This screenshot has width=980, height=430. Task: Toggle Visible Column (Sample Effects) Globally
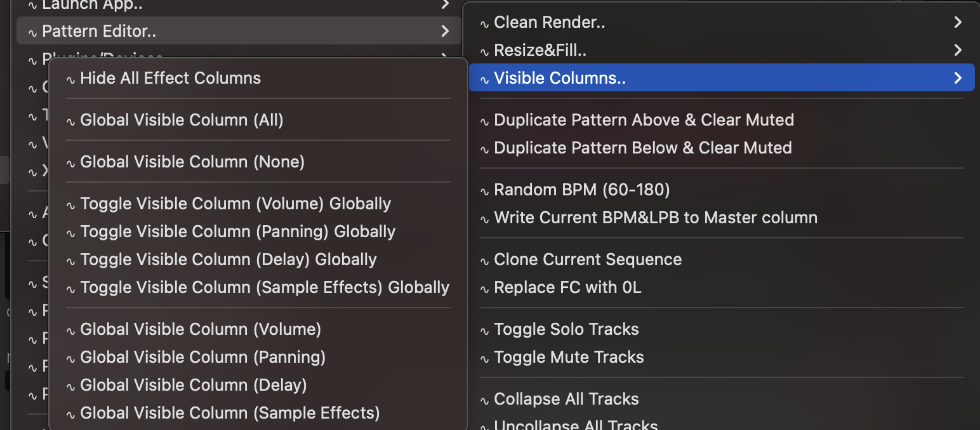pyautogui.click(x=264, y=287)
